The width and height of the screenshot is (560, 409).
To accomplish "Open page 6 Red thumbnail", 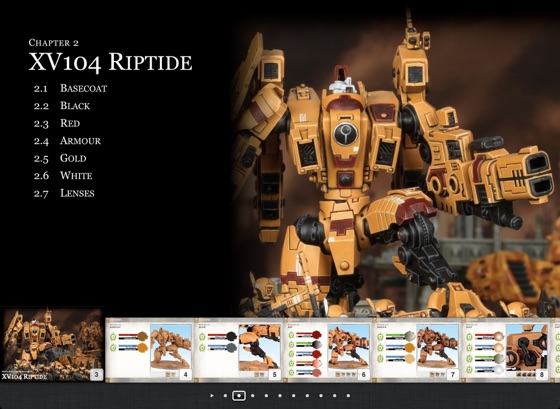I will pyautogui.click(x=328, y=349).
